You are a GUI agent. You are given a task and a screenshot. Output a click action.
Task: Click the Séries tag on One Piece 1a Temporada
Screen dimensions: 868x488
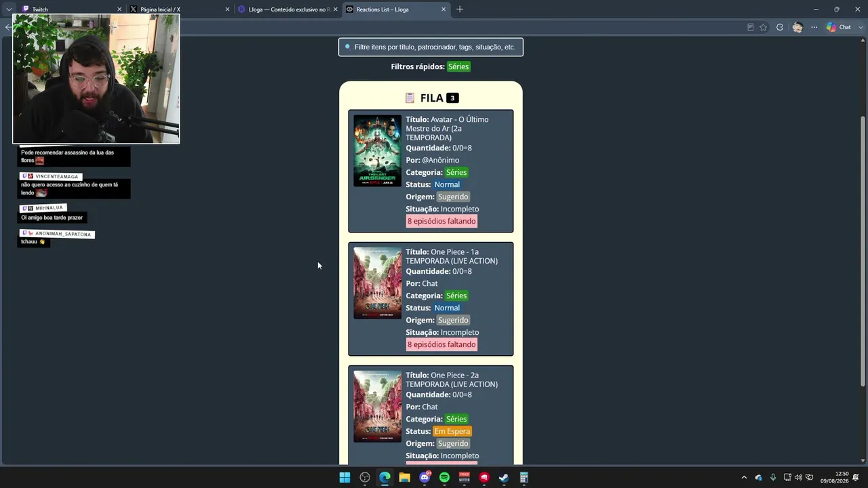pyautogui.click(x=456, y=296)
